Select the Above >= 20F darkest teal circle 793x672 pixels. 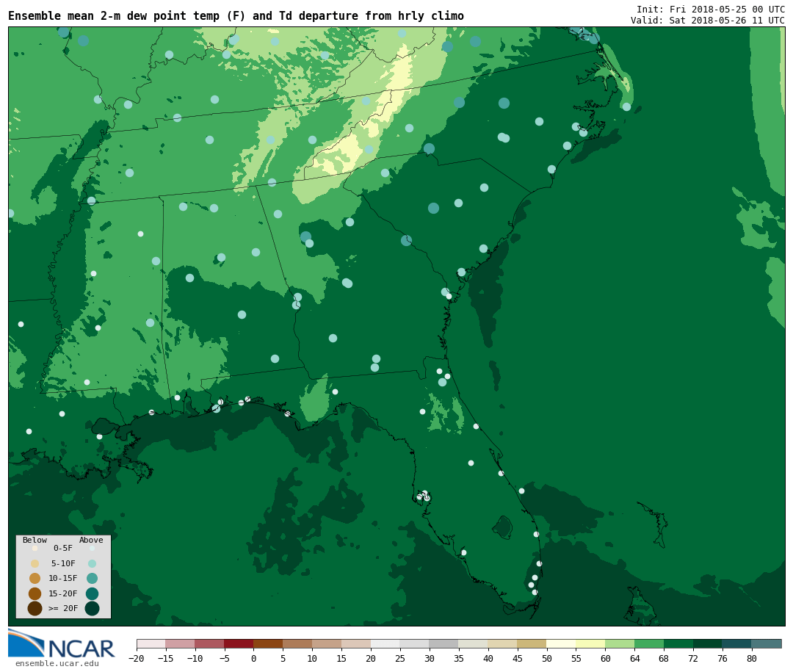point(92,608)
